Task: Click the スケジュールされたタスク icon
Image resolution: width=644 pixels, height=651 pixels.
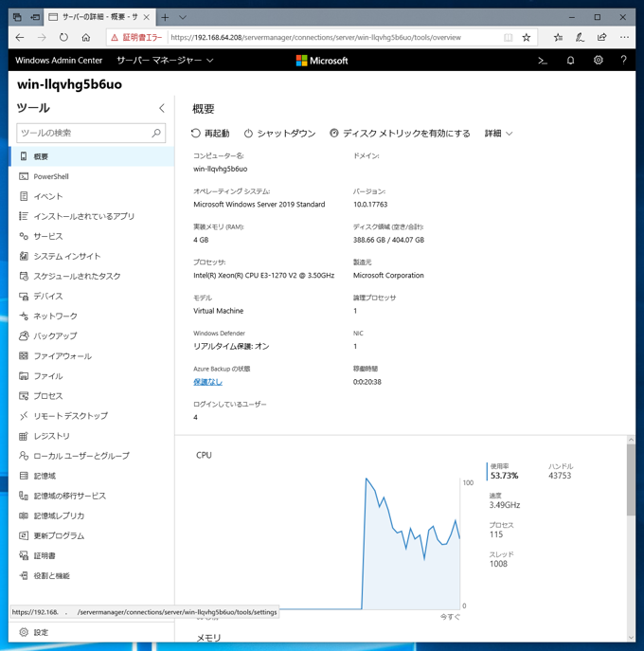Action: 24,276
